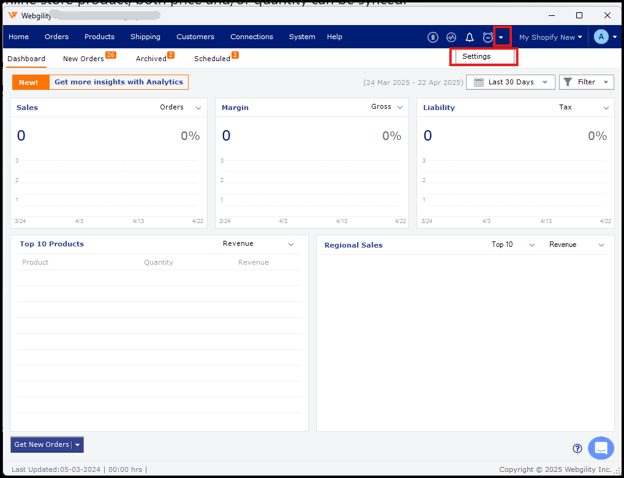Expand the Margin panel Gross dropdown

[387, 107]
